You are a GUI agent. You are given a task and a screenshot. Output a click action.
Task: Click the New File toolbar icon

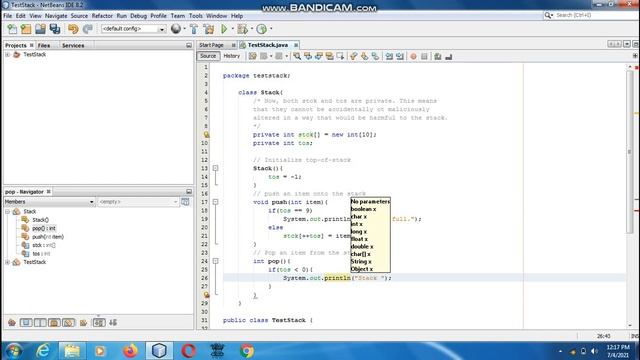click(12, 29)
